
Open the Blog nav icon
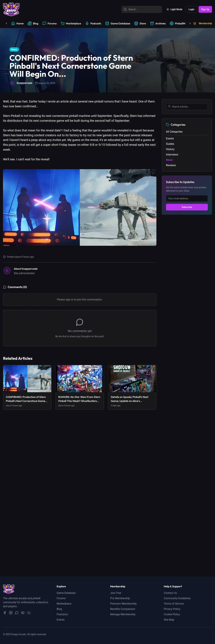coord(29,24)
